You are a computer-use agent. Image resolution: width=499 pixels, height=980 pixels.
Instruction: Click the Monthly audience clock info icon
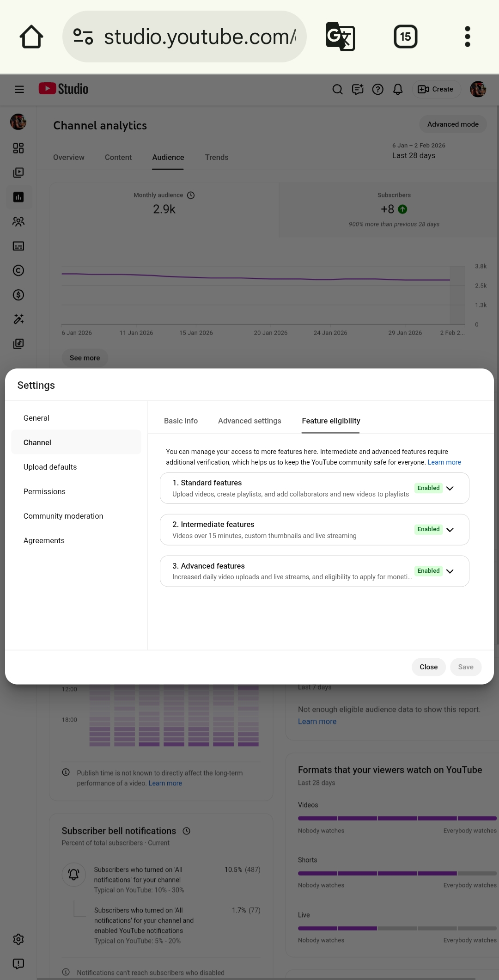coord(191,195)
